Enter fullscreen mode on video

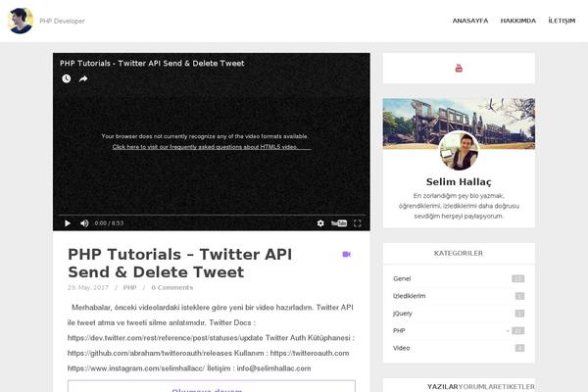click(358, 223)
